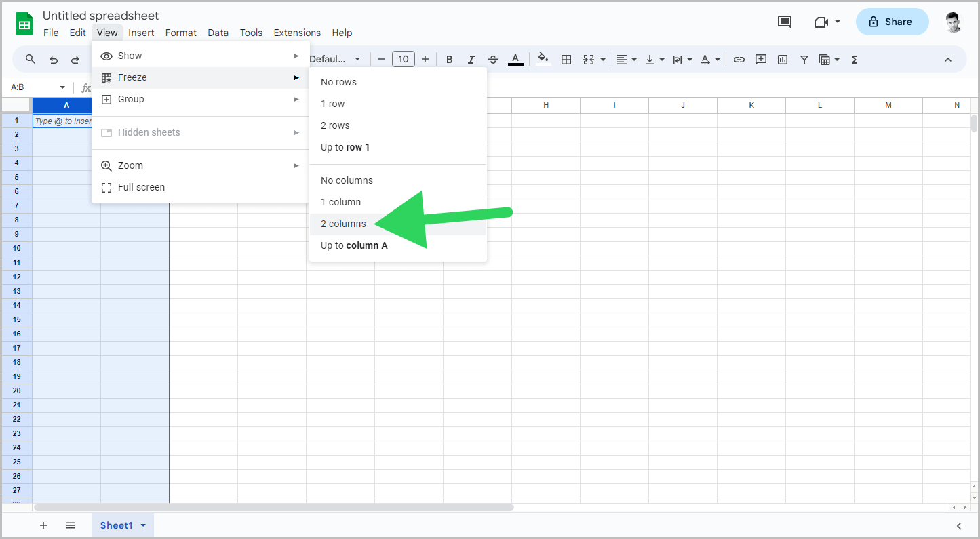Add a new sheet with plus icon
The image size is (980, 539).
pos(43,525)
